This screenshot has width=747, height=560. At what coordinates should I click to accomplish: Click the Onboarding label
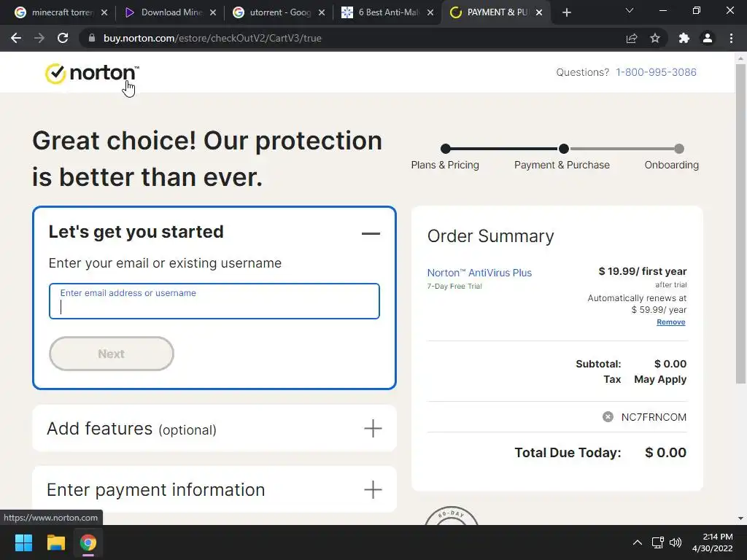671,165
